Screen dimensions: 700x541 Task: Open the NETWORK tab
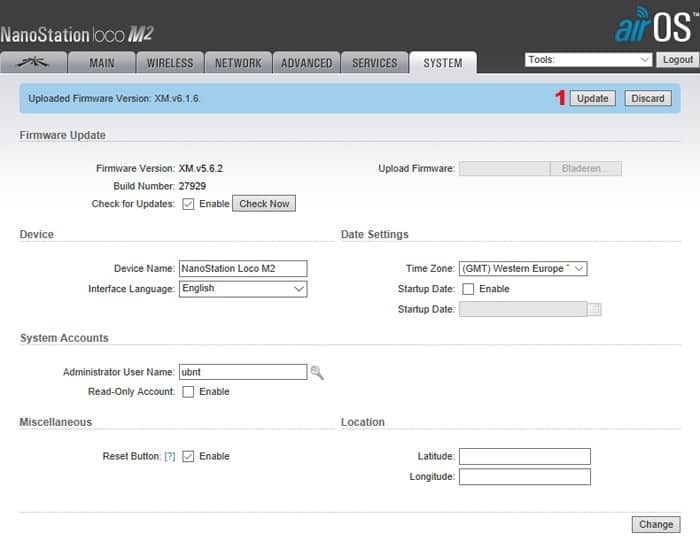pyautogui.click(x=238, y=62)
